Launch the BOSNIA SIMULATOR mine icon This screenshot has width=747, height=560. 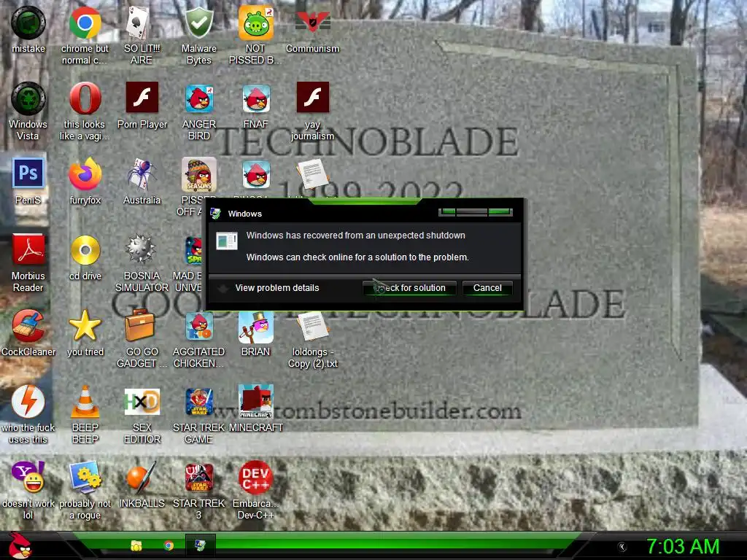click(141, 249)
